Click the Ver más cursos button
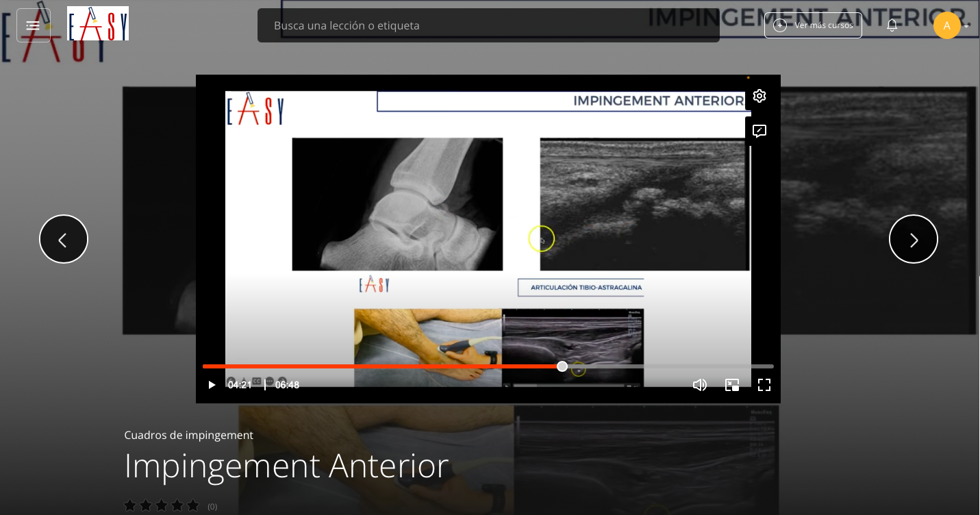This screenshot has width=980, height=515. [x=813, y=25]
